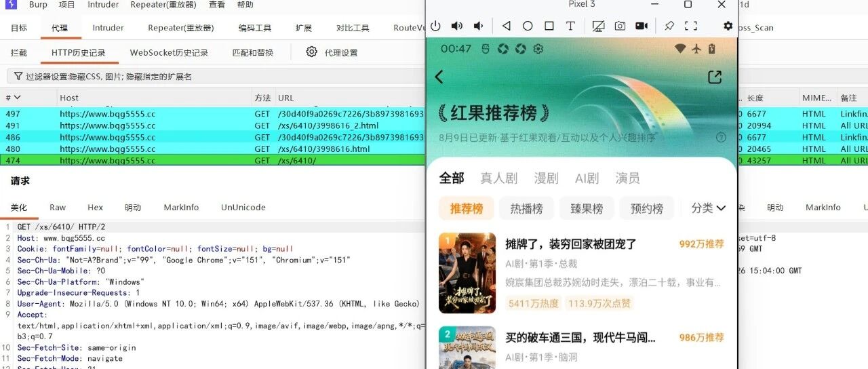Switch to the 编码工具 tab

tap(255, 28)
